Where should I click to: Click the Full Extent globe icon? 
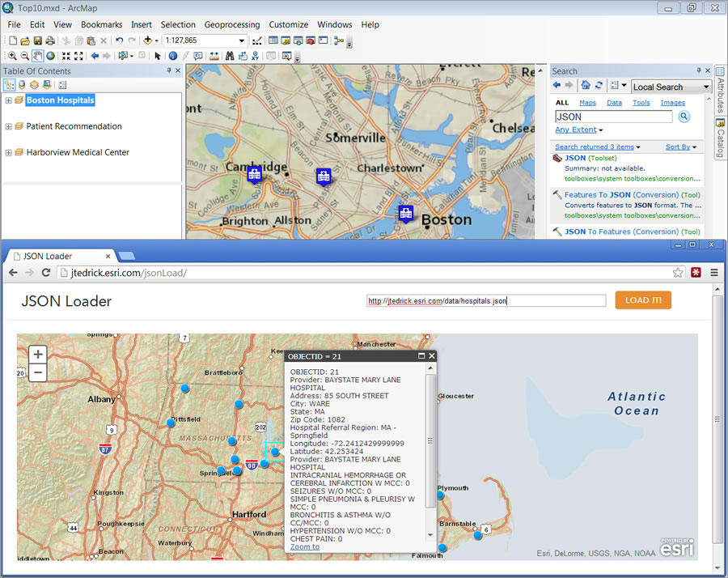[x=50, y=56]
